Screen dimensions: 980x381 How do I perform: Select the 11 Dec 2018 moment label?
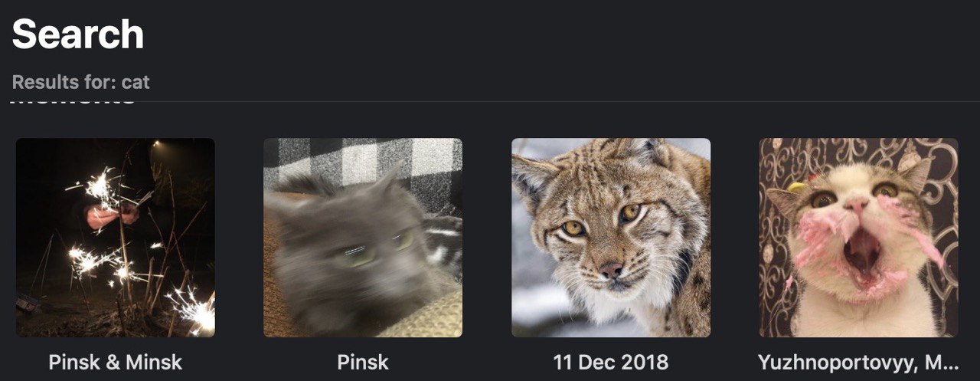(611, 362)
